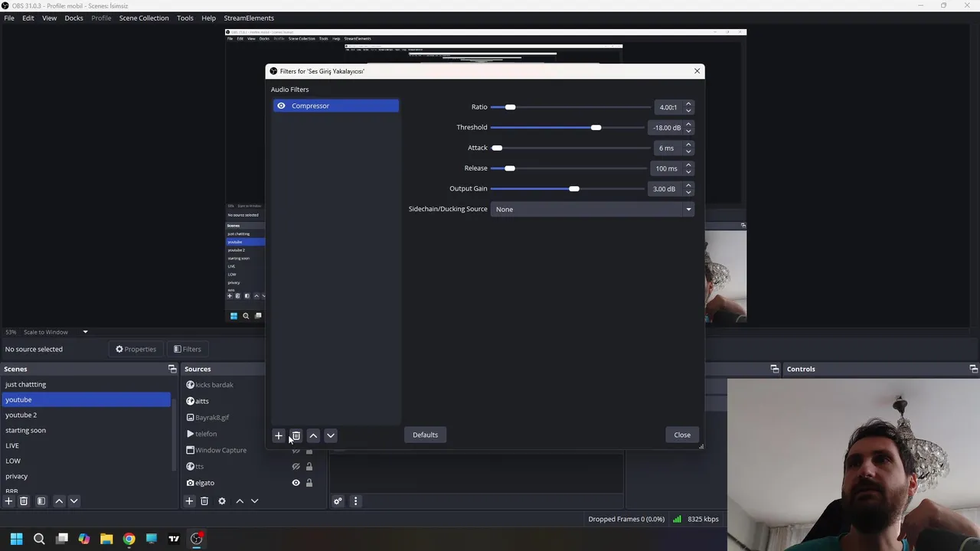Increase Output Gain with stepper up arrow

coord(688,185)
